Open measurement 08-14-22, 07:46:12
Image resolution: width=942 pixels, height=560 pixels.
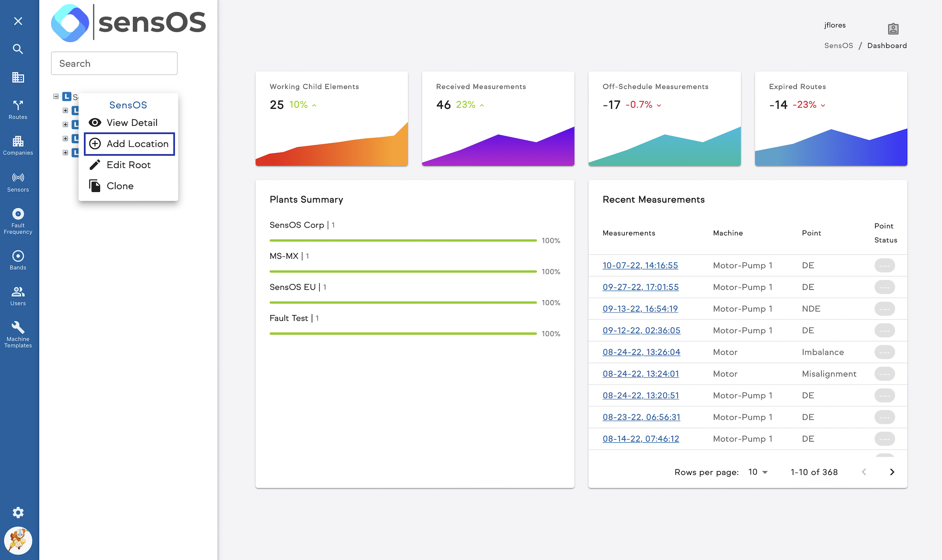coord(641,439)
